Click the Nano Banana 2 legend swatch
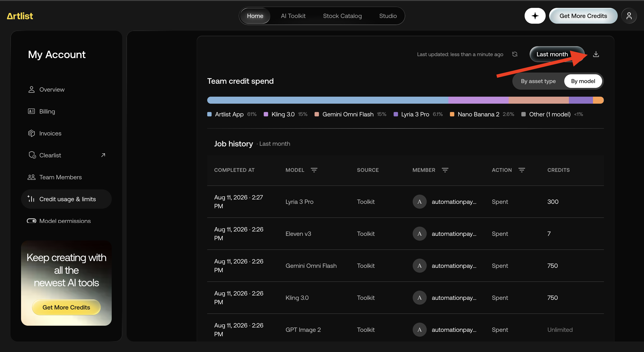Image resolution: width=644 pixels, height=352 pixels. pyautogui.click(x=452, y=114)
